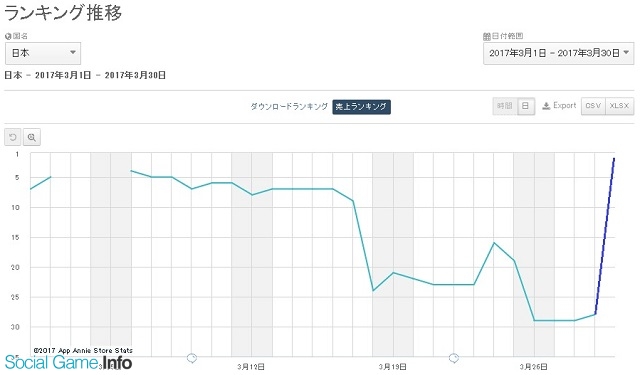This screenshot has width=640, height=375.
Task: Switch granularity to 時間 view
Action: coord(505,106)
